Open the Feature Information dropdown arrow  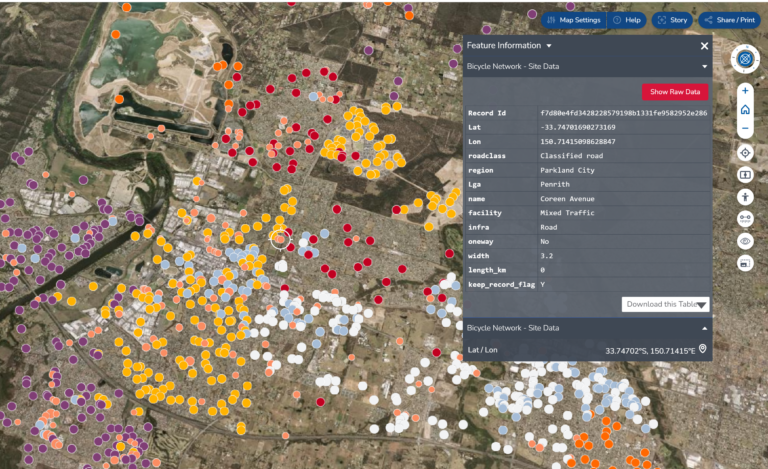(549, 46)
